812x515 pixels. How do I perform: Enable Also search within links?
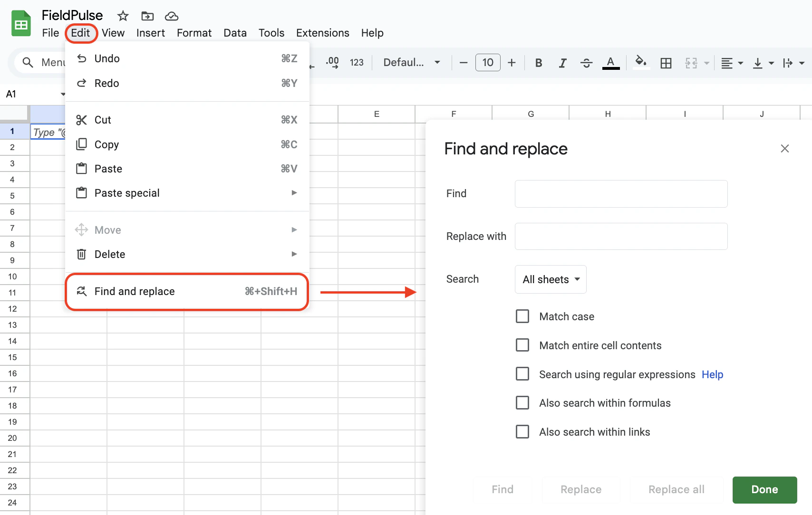point(522,431)
